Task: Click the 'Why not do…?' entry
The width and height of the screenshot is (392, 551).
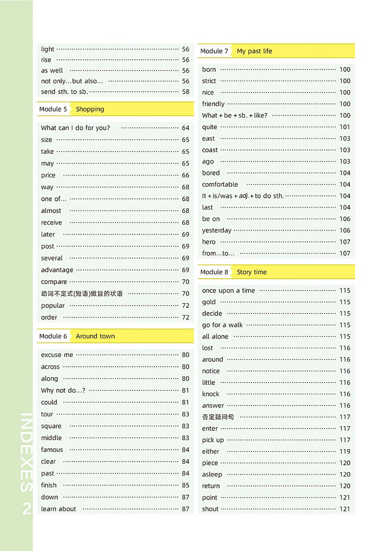Action: (x=63, y=390)
